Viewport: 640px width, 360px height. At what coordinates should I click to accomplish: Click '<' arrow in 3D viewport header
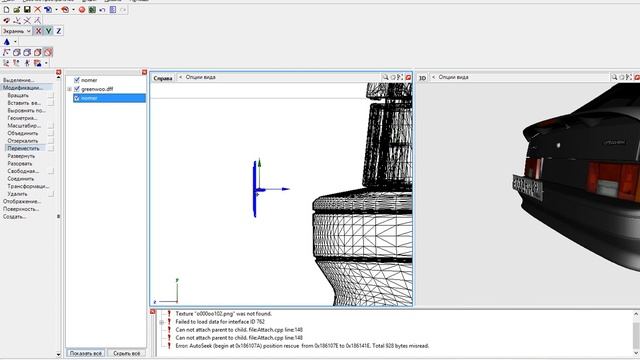click(433, 77)
